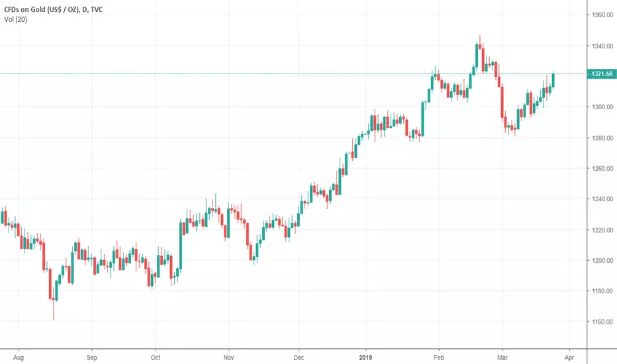Select the Vol (20) indicator label

tap(16, 19)
